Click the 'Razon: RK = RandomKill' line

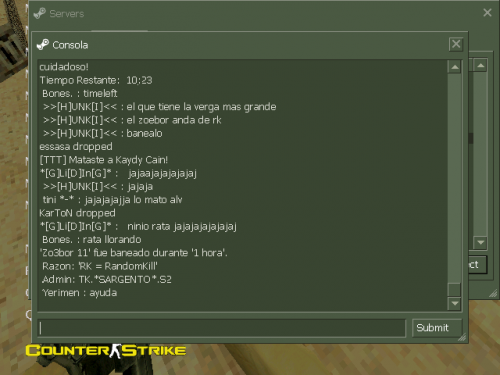[100, 266]
